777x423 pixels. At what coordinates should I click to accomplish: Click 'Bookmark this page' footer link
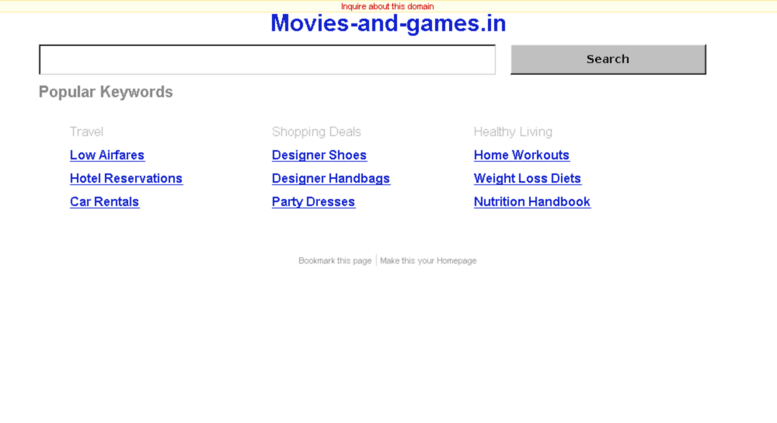pyautogui.click(x=334, y=261)
